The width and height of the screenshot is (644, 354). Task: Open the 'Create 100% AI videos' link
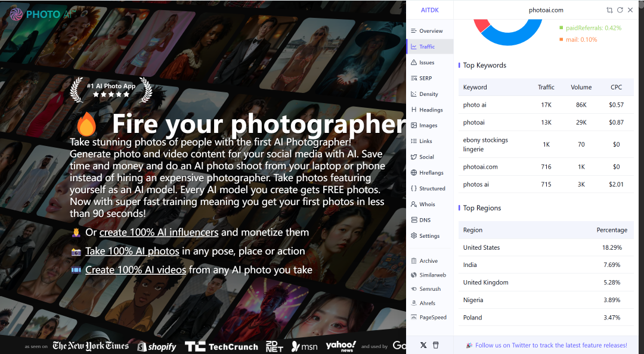(x=135, y=270)
